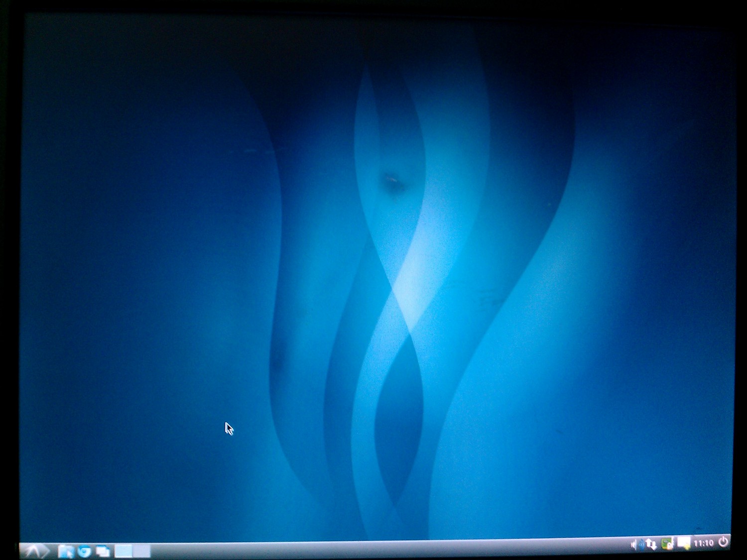Open the white notes tray icon
This screenshot has width=747, height=560.
pos(684,543)
